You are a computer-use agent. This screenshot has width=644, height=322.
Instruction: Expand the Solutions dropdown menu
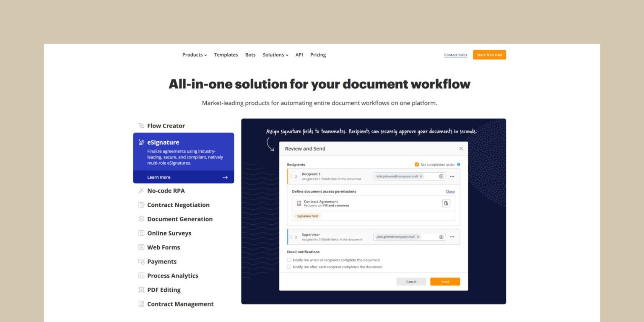coord(275,55)
